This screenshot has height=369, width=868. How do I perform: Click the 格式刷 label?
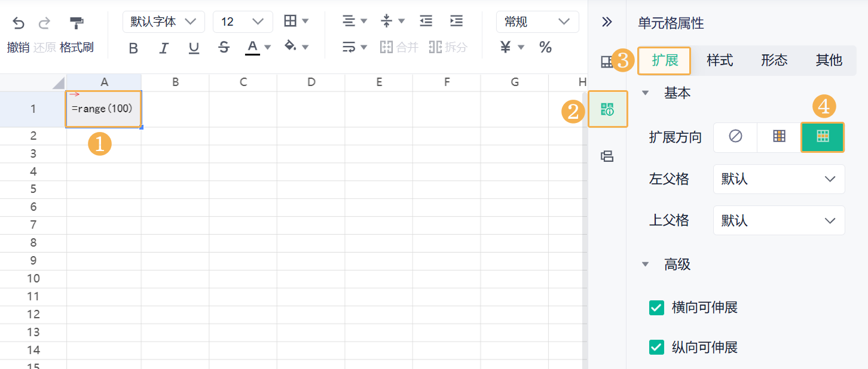pyautogui.click(x=77, y=48)
